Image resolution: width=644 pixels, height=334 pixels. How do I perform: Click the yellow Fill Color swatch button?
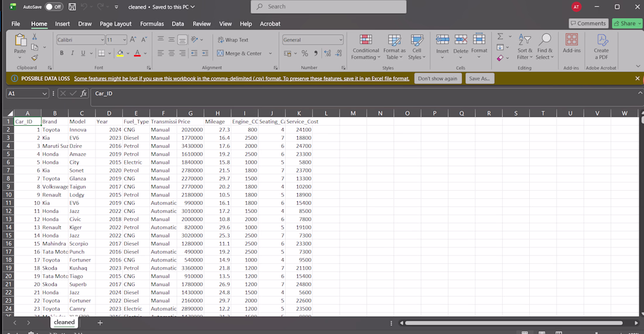[x=120, y=53]
